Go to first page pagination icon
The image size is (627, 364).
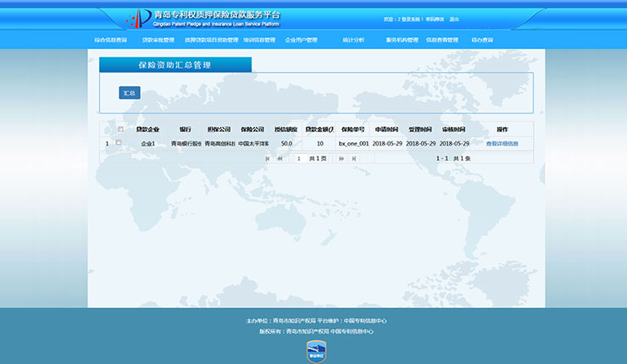tap(269, 158)
